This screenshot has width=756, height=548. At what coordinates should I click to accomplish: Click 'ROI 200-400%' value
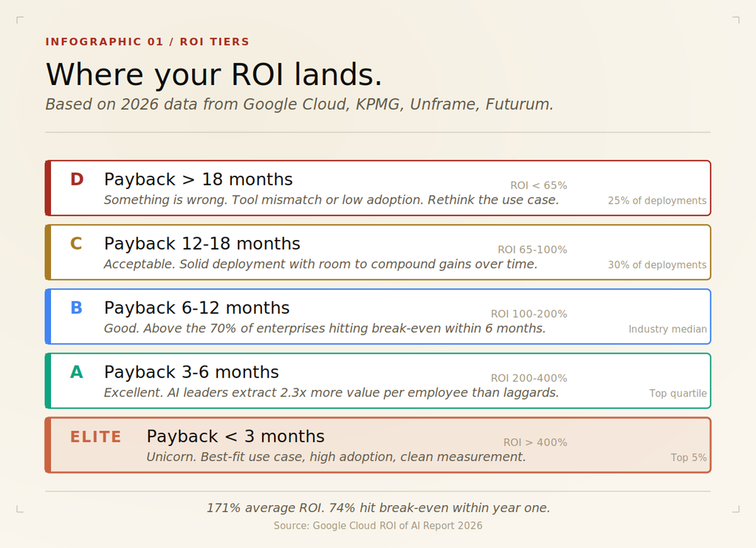pyautogui.click(x=529, y=377)
